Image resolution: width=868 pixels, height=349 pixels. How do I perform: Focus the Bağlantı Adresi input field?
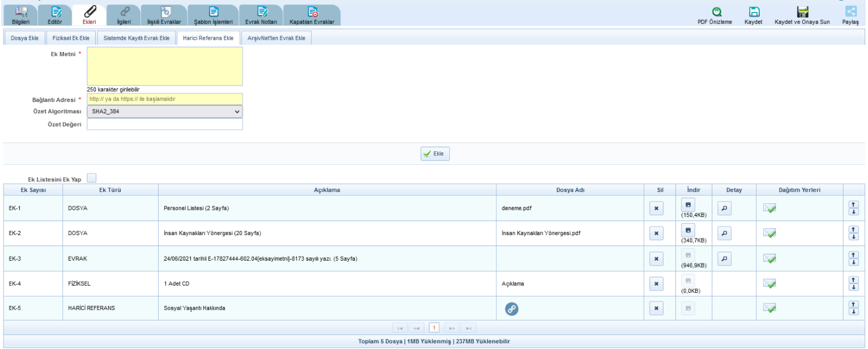click(x=164, y=99)
